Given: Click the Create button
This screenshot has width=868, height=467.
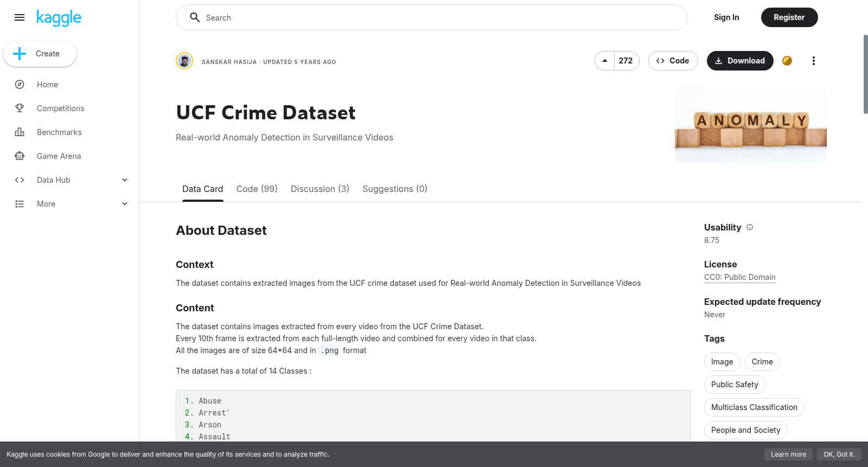Looking at the screenshot, I should click(40, 54).
